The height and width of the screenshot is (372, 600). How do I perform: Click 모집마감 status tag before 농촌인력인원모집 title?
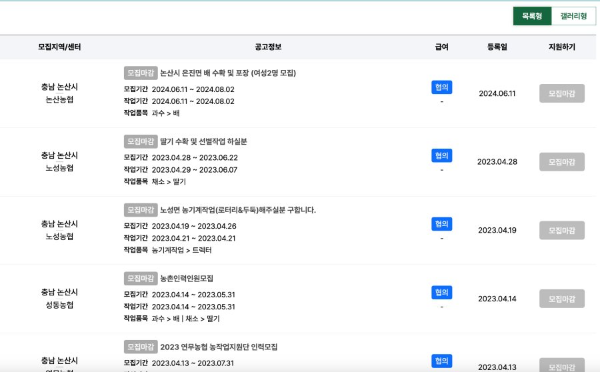[140, 278]
